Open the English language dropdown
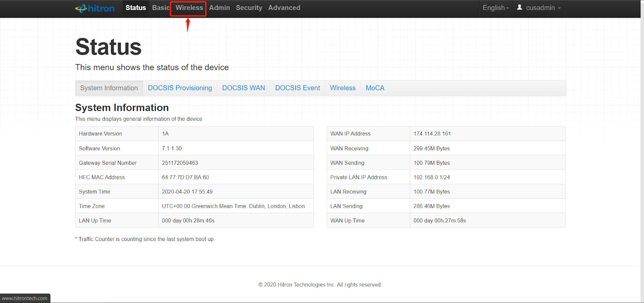 click(496, 8)
